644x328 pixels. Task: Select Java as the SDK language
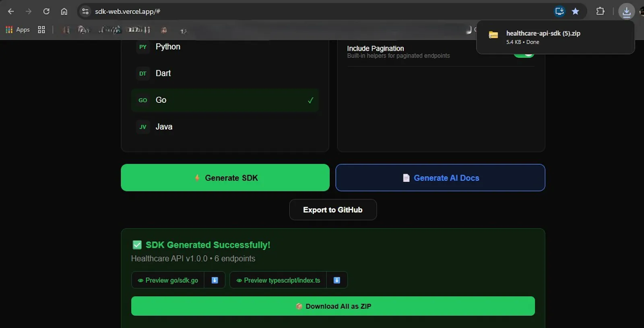[x=225, y=127]
